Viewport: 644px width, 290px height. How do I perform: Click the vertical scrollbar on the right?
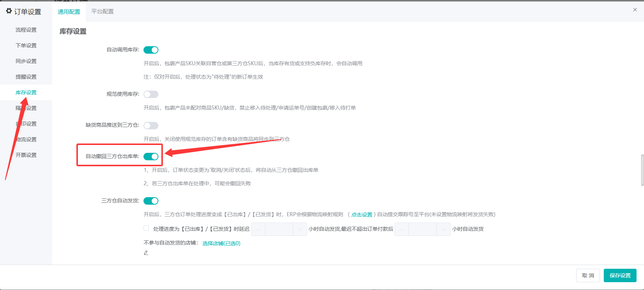click(x=642, y=170)
